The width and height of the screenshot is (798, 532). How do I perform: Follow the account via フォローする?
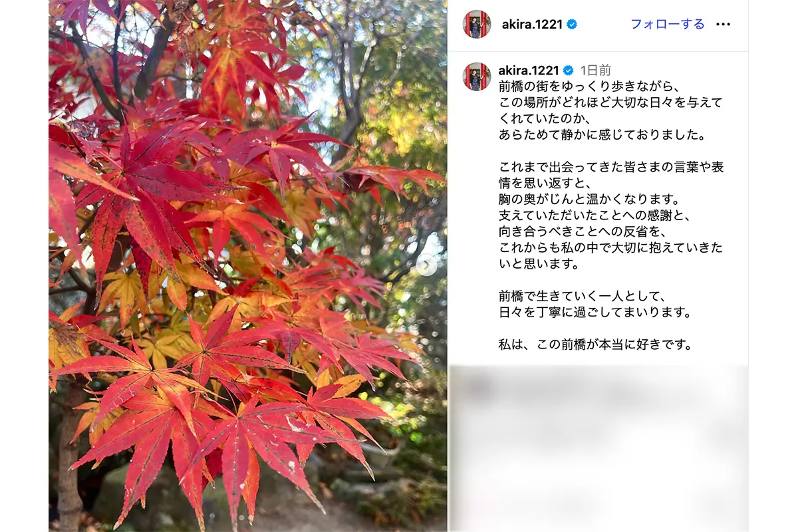(x=667, y=25)
